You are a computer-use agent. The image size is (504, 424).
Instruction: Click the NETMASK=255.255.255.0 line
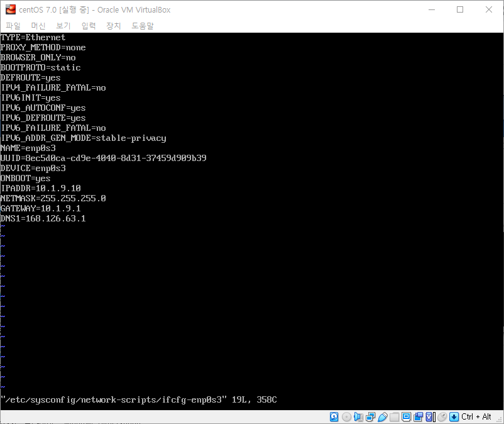click(x=53, y=198)
